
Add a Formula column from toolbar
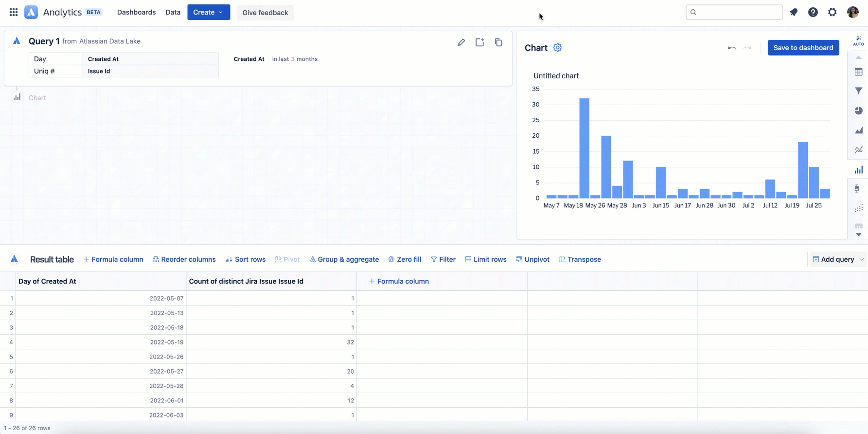coord(113,259)
